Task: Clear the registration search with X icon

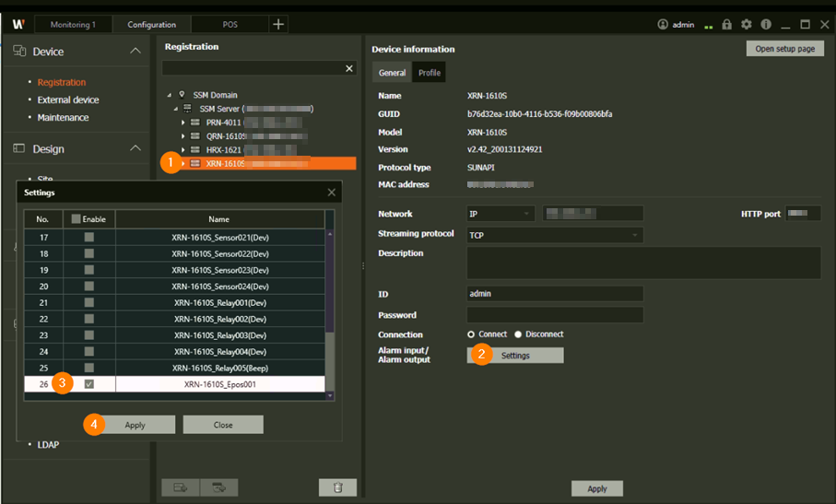Action: 349,68
